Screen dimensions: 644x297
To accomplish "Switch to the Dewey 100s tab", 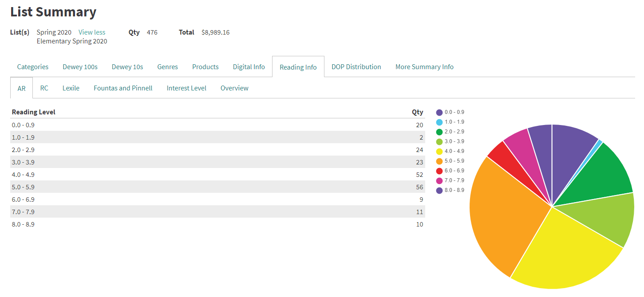I will [x=80, y=66].
